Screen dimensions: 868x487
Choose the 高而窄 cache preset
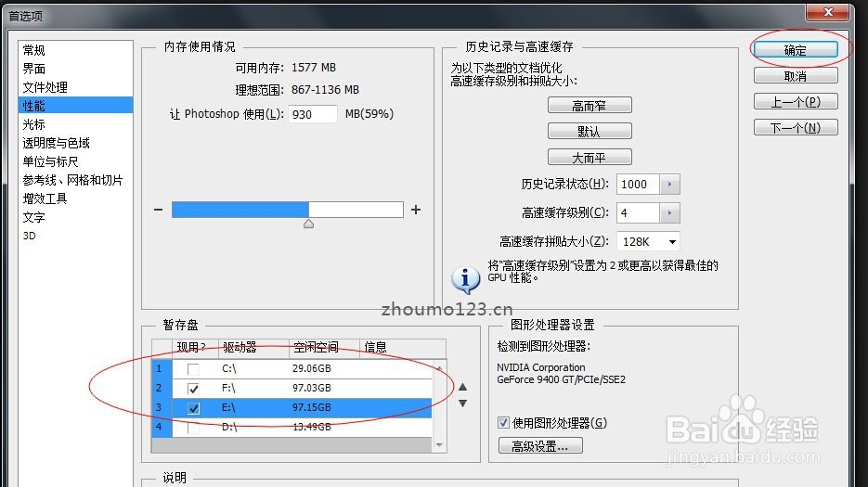[589, 105]
